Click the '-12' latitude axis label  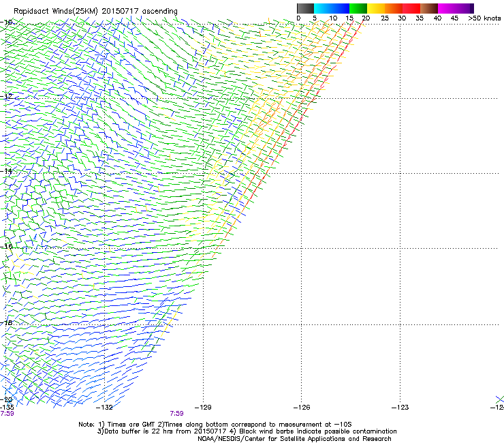click(6, 96)
